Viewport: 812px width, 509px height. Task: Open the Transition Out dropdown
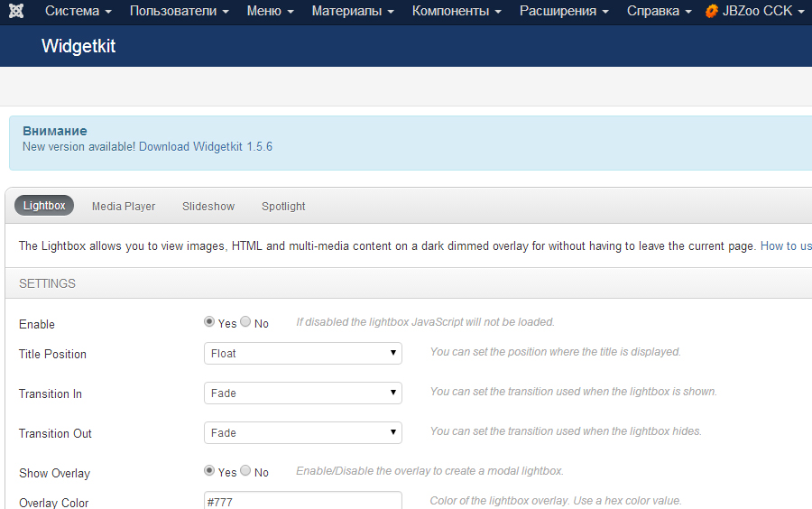coord(303,433)
